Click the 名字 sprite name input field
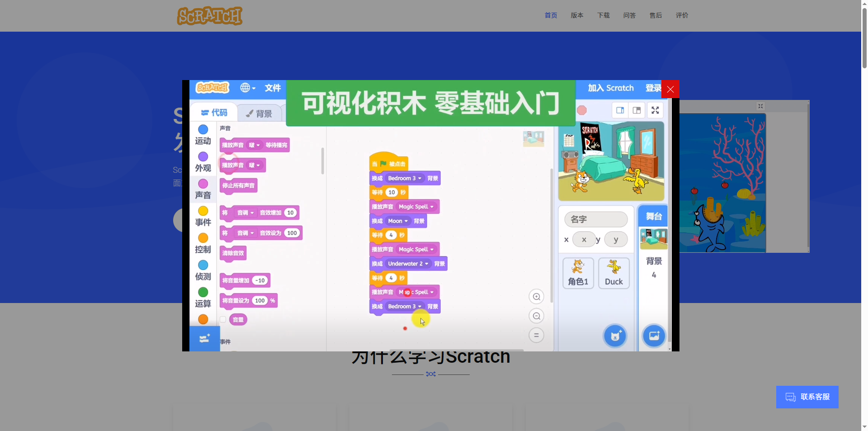This screenshot has width=868, height=431. 596,219
